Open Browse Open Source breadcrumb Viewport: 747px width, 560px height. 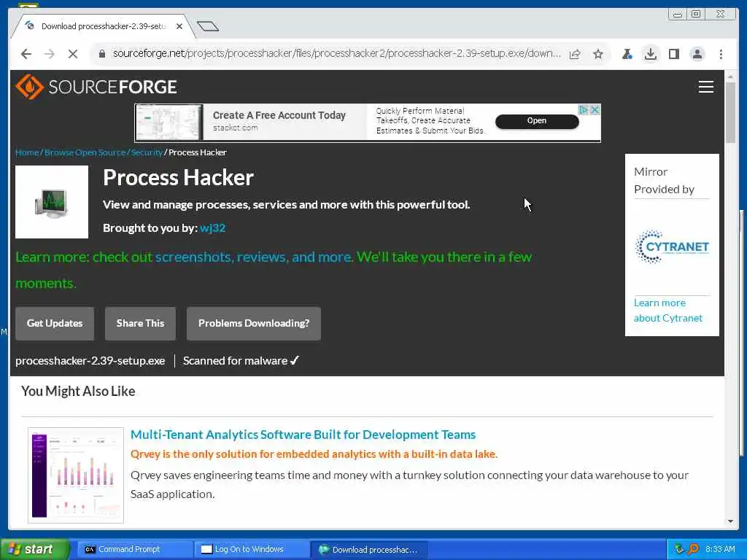point(85,152)
